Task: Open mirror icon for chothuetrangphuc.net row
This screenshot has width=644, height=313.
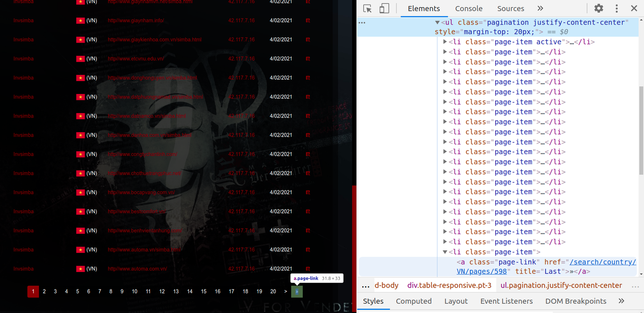Action: pos(308,174)
